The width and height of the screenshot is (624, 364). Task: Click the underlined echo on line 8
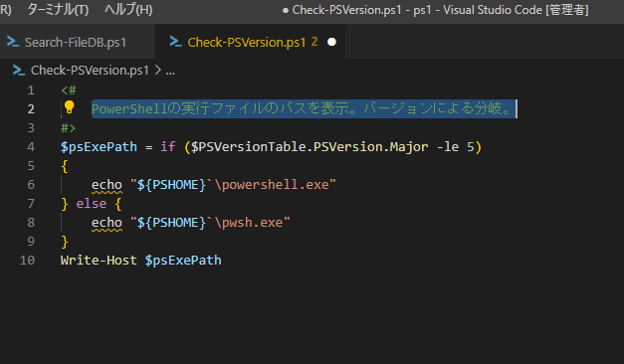tap(106, 223)
